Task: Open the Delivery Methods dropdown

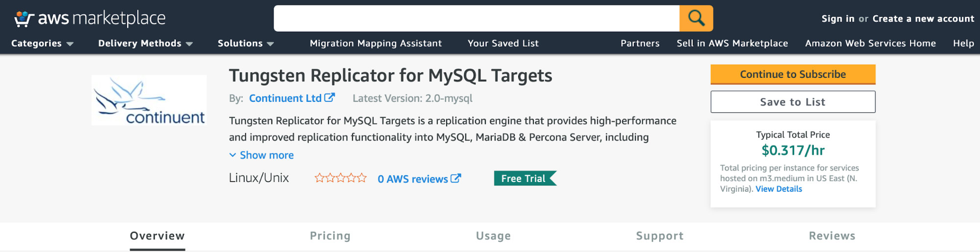Action: pyautogui.click(x=145, y=44)
